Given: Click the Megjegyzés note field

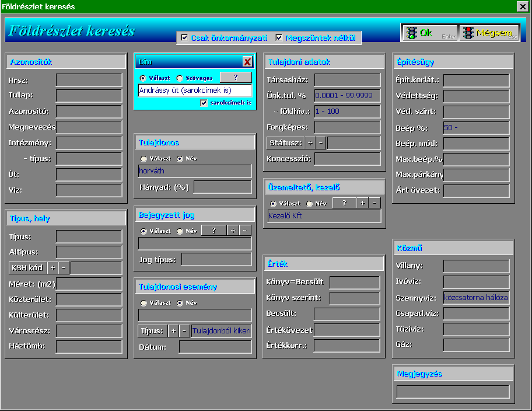Looking at the screenshot, I should [x=453, y=392].
